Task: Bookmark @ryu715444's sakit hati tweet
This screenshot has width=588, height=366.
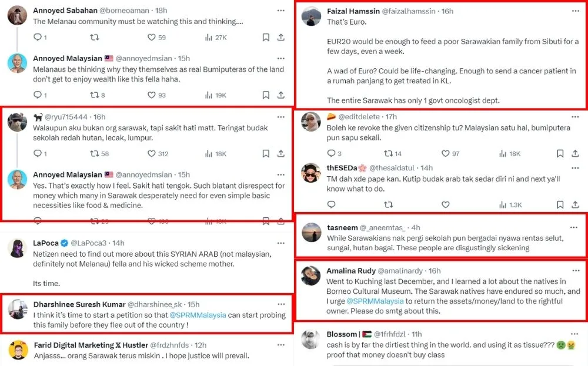Action: point(266,154)
